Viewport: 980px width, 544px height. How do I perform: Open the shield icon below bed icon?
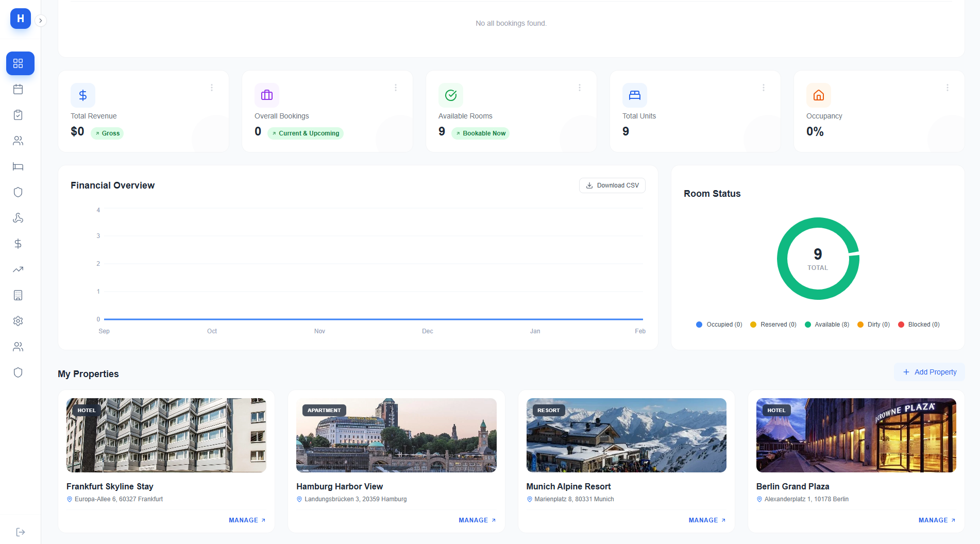point(18,192)
